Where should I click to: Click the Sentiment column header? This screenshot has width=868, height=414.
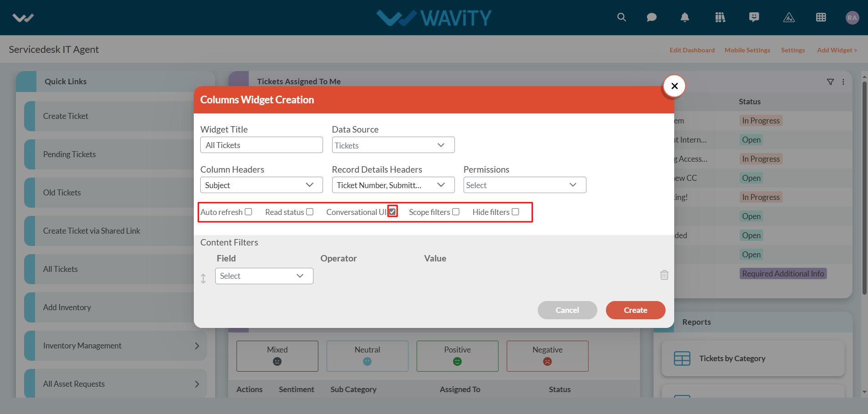coord(296,389)
